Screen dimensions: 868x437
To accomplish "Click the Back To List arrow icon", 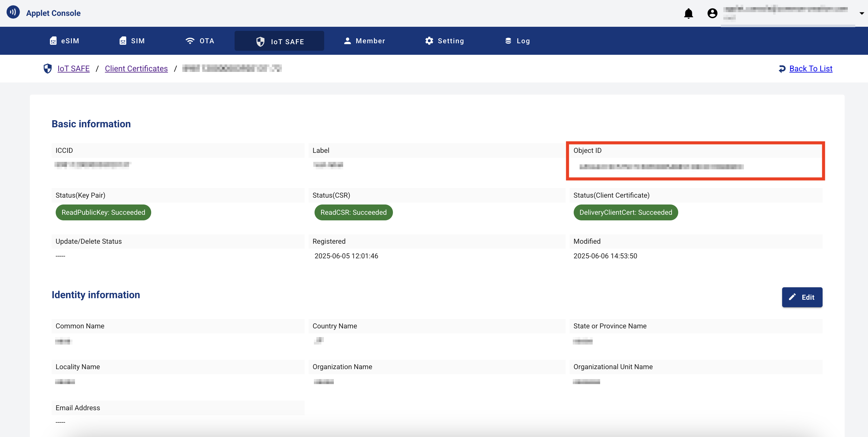I will point(782,69).
